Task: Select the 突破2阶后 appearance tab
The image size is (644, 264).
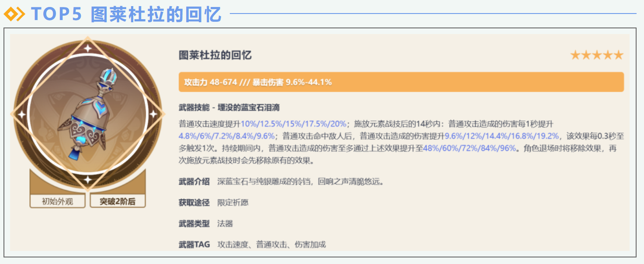Action: click(118, 201)
